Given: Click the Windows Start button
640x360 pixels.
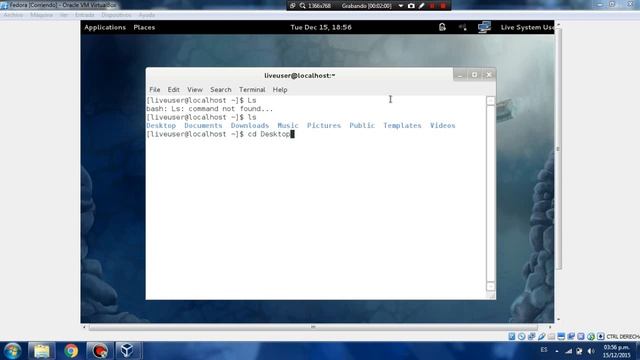Looking at the screenshot, I should 13,351.
